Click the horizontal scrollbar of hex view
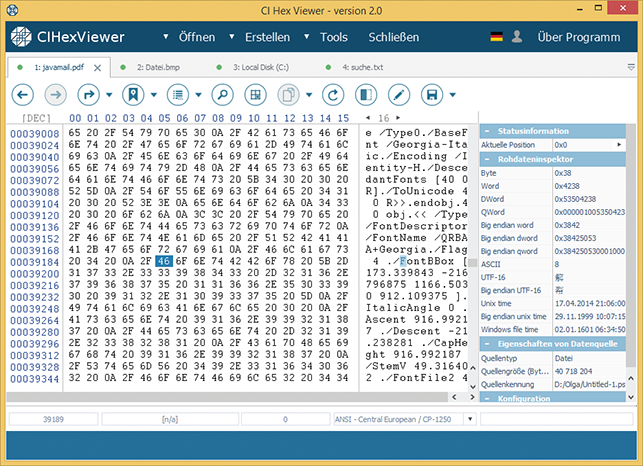 pos(228,397)
